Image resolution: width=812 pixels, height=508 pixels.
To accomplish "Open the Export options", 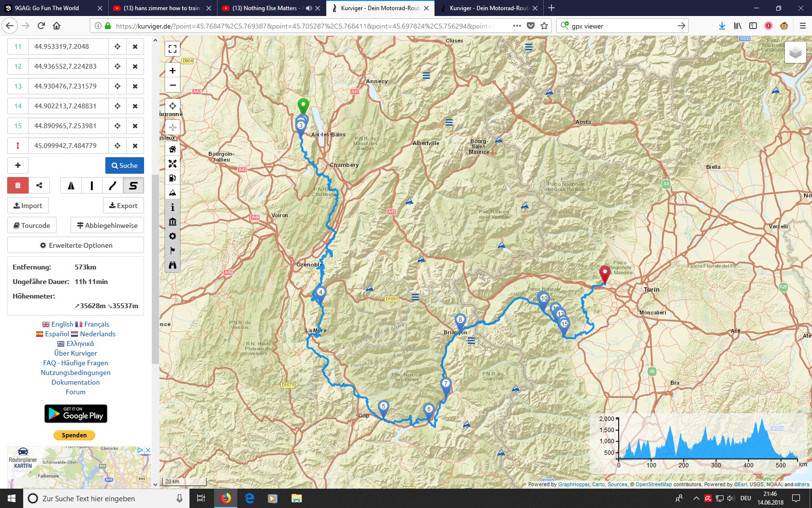I will (x=123, y=206).
